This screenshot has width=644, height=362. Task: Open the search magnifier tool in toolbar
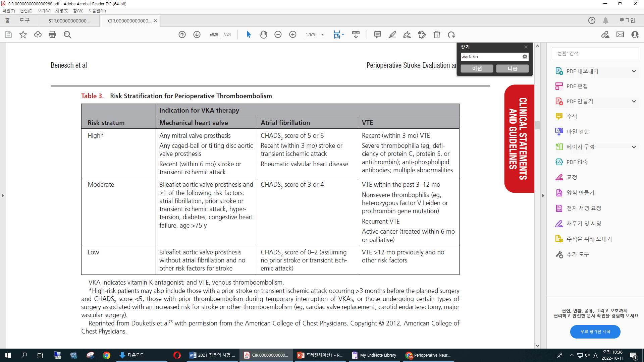(67, 35)
